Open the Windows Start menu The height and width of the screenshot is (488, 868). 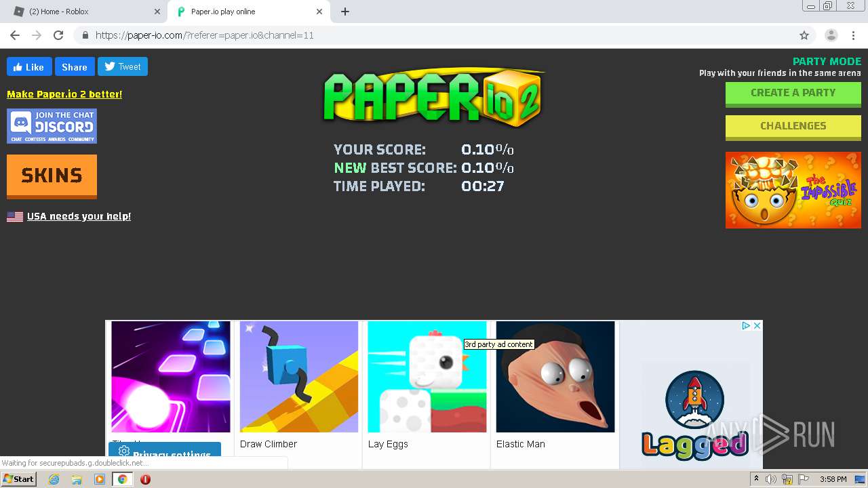point(18,479)
